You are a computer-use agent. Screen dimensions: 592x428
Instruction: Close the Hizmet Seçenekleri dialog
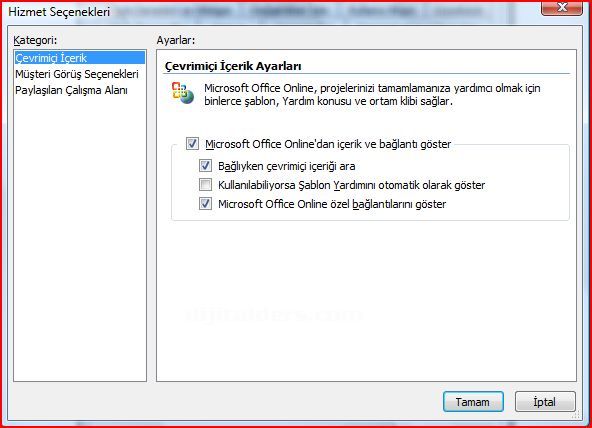[562, 8]
